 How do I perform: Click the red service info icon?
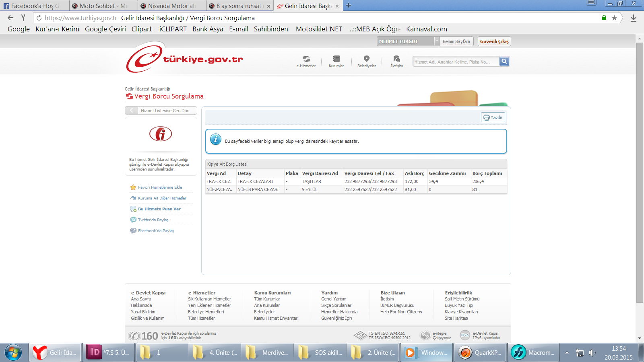coord(161,134)
